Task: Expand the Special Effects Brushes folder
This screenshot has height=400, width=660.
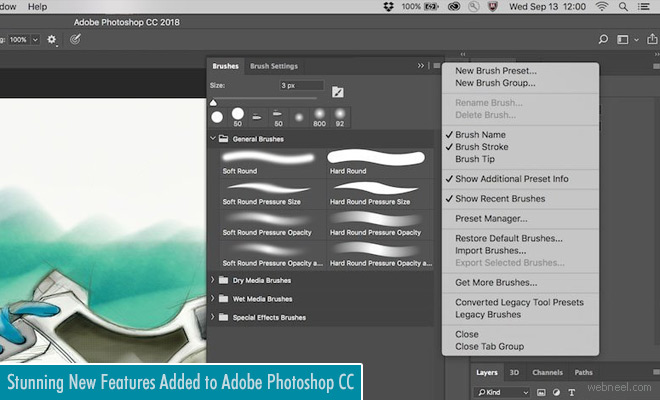Action: pyautogui.click(x=213, y=317)
